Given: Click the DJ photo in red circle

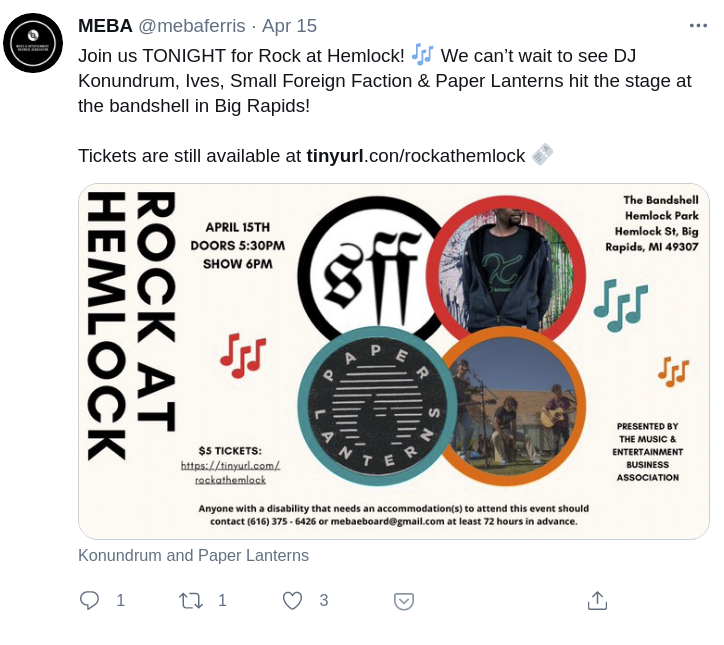Looking at the screenshot, I should click(x=506, y=270).
